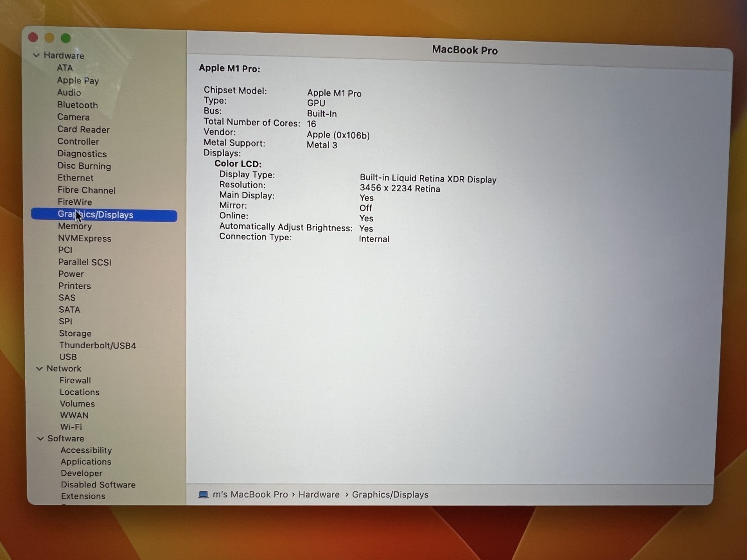Select Extensions under Software

point(83,497)
